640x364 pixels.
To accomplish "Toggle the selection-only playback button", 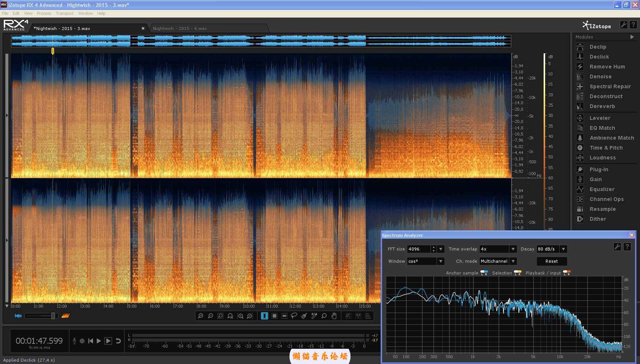I will pos(108,341).
